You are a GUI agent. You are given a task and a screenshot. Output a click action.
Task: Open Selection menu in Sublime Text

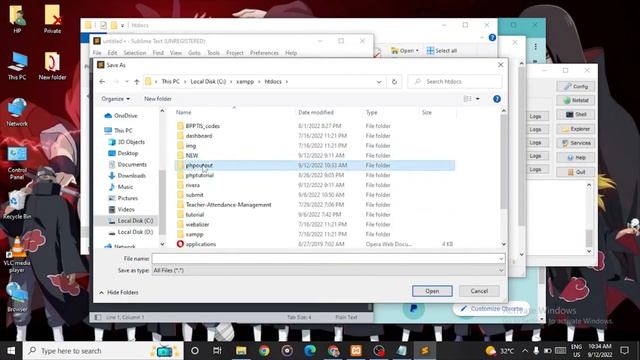coord(135,53)
